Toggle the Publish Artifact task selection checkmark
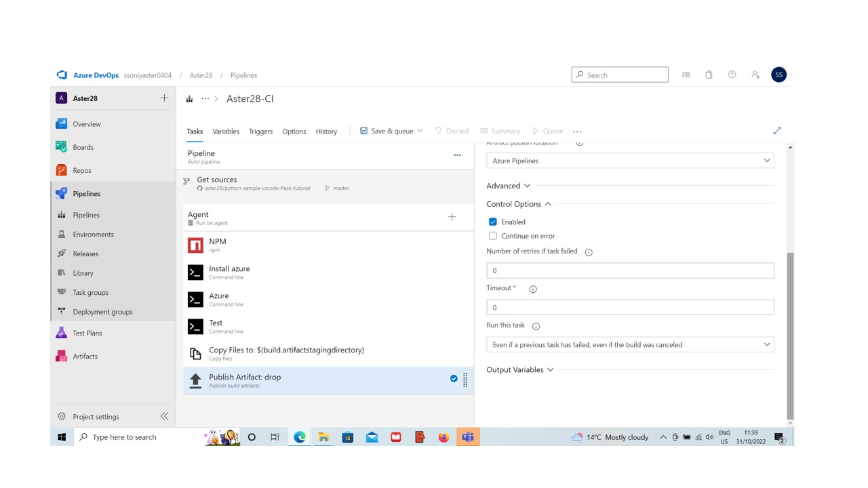 tap(454, 378)
